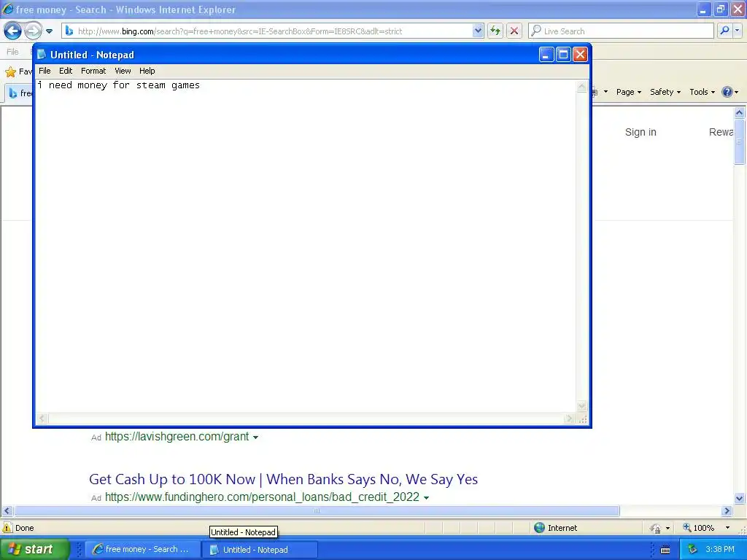Minimize the Notepad window
Image resolution: width=747 pixels, height=560 pixels.
coord(546,55)
